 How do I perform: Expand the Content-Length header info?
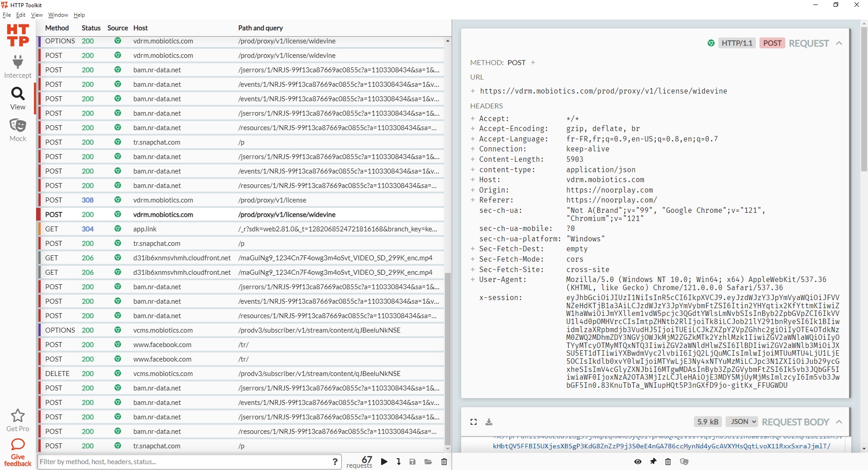click(x=473, y=159)
